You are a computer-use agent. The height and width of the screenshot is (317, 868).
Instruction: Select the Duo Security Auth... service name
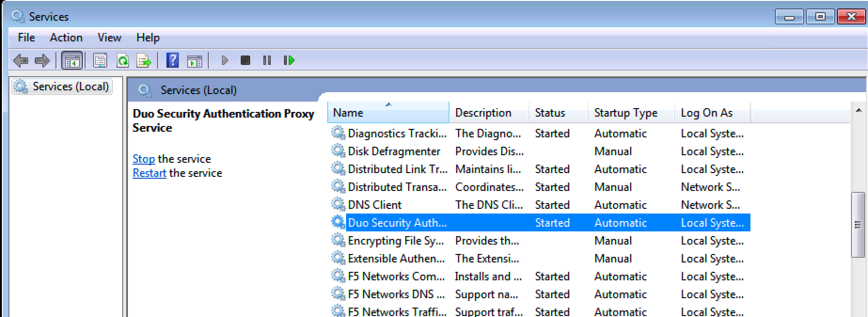pyautogui.click(x=397, y=223)
